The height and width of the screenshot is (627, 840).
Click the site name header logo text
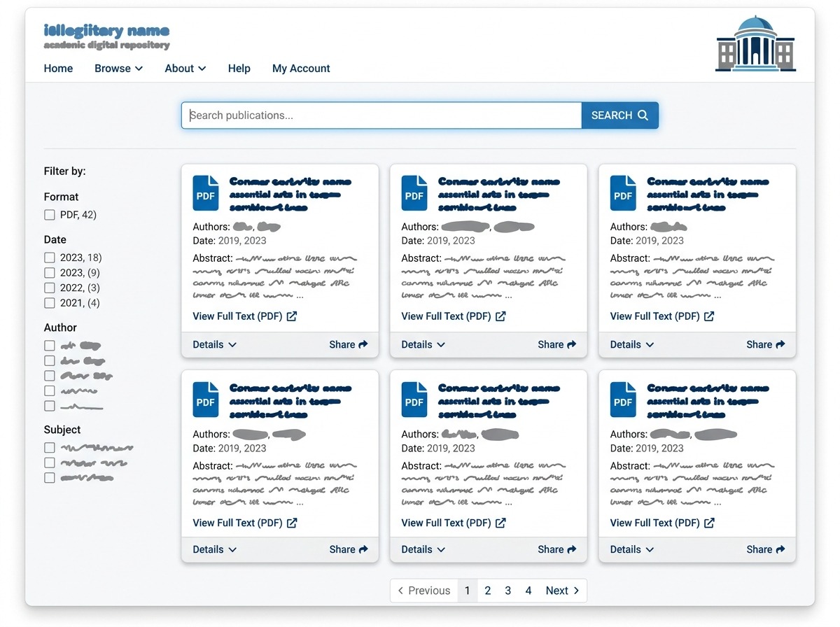point(106,31)
